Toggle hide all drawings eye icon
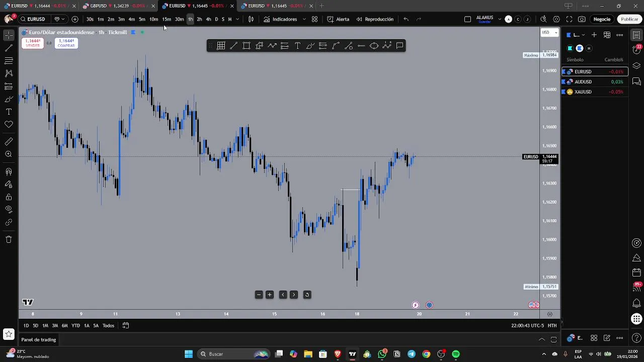The image size is (644, 362). [x=9, y=209]
